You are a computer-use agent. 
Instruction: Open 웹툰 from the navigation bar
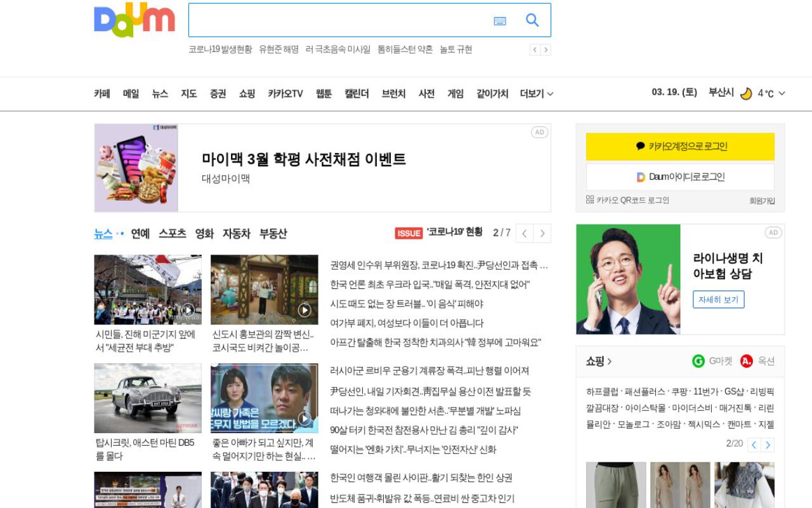point(324,93)
